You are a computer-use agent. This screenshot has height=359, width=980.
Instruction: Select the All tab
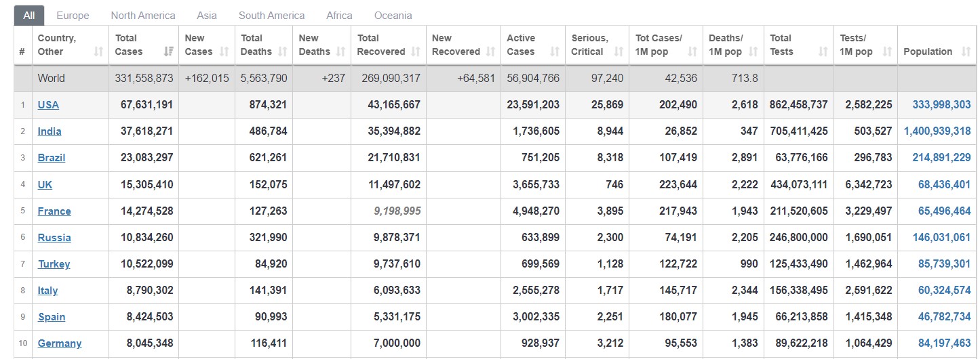pos(29,15)
